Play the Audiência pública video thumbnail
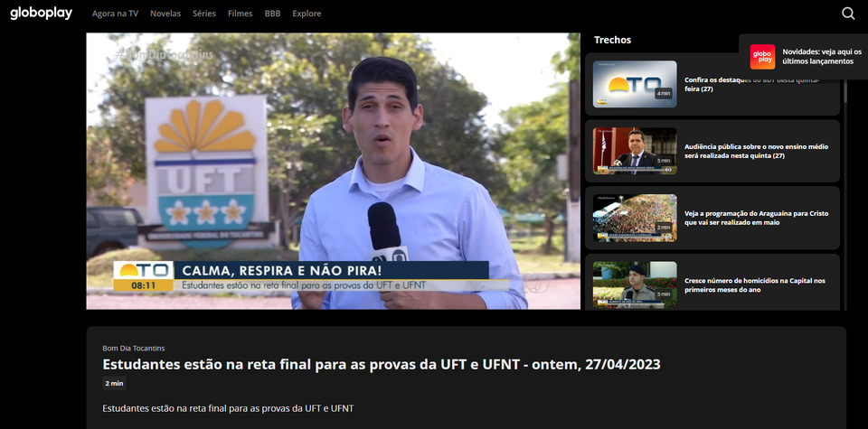 coord(635,151)
